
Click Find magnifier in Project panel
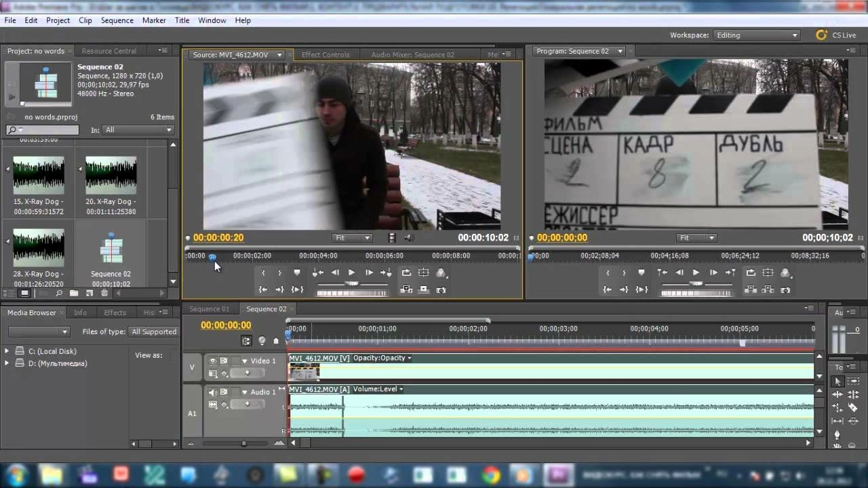click(x=59, y=293)
